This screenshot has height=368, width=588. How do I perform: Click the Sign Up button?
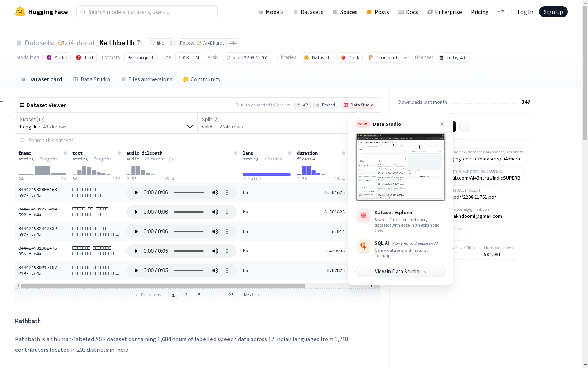[x=553, y=12]
